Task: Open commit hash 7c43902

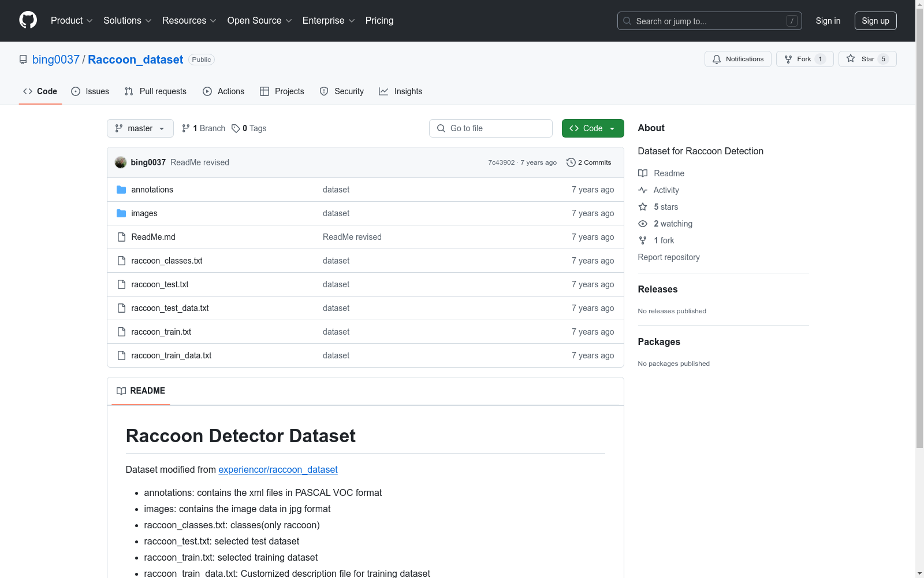Action: point(501,162)
